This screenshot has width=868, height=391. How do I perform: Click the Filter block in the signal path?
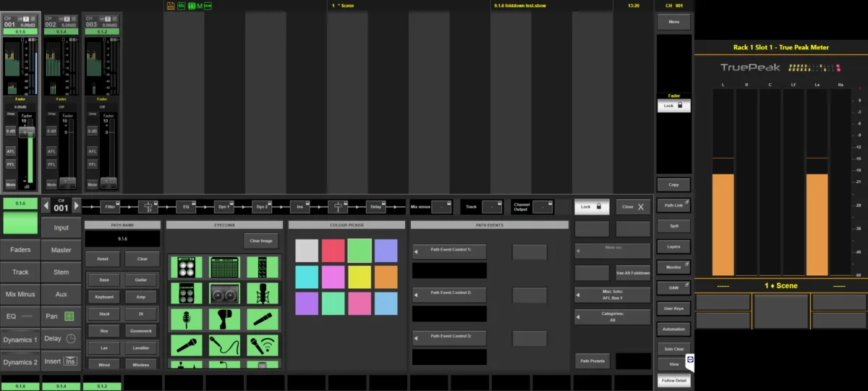tap(110, 207)
